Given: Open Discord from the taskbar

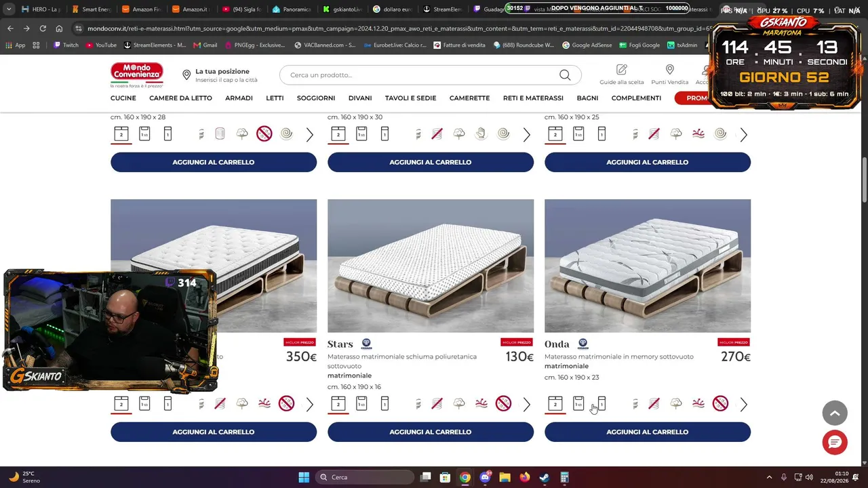Looking at the screenshot, I should click(x=485, y=477).
